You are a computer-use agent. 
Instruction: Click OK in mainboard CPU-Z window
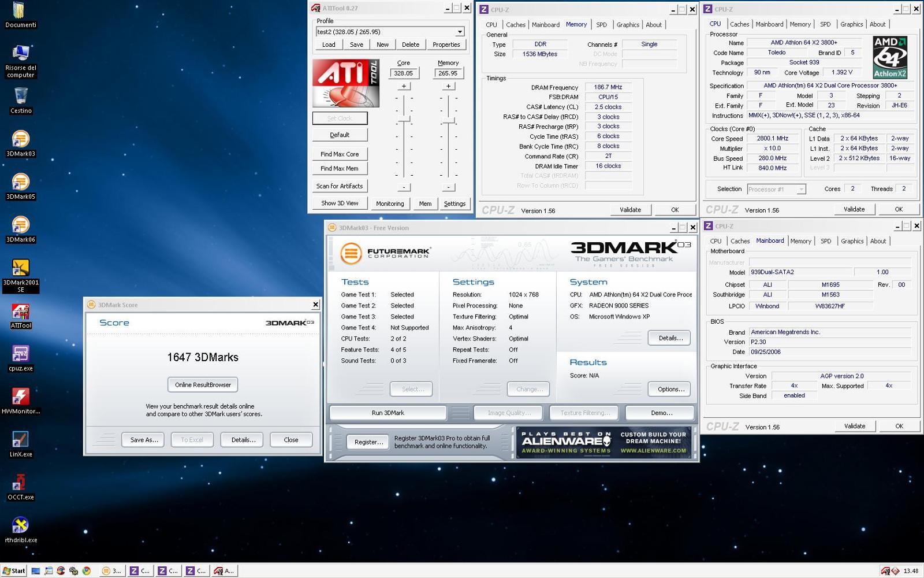[899, 426]
